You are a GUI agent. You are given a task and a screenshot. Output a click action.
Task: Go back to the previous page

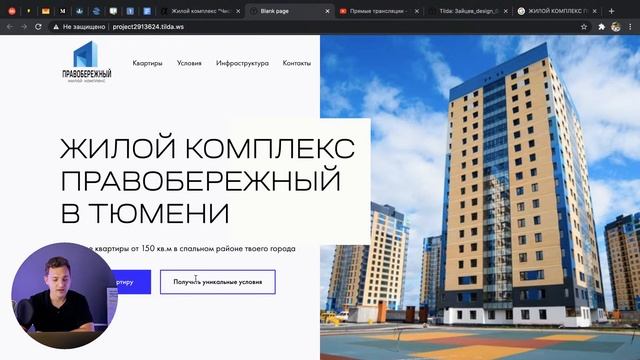pos(10,27)
